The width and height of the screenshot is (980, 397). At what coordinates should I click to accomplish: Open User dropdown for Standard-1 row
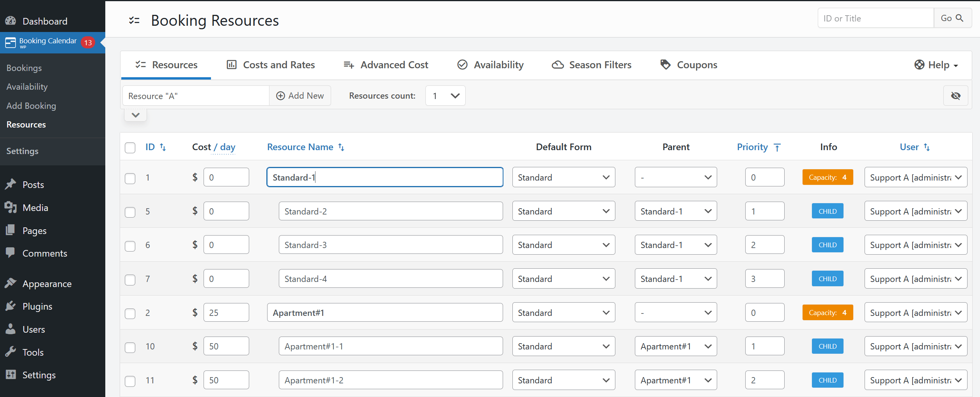(916, 177)
